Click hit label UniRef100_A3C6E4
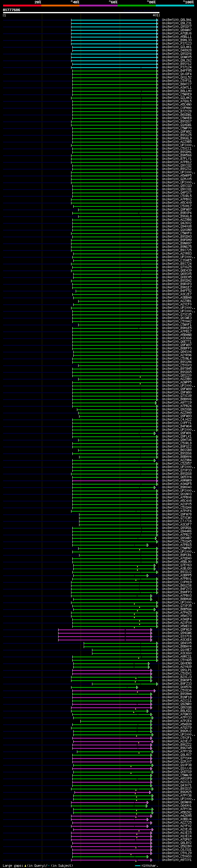 177,640
